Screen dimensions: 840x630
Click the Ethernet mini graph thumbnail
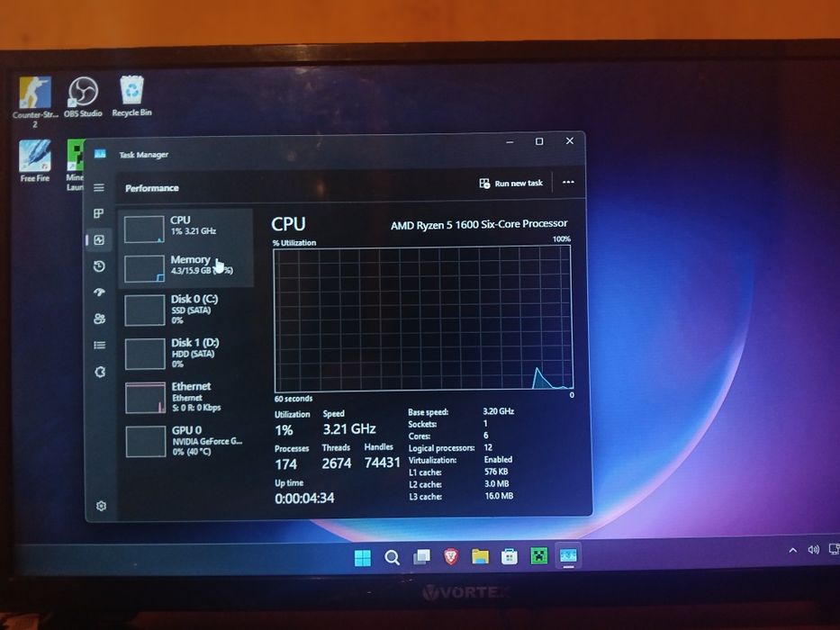(x=145, y=398)
